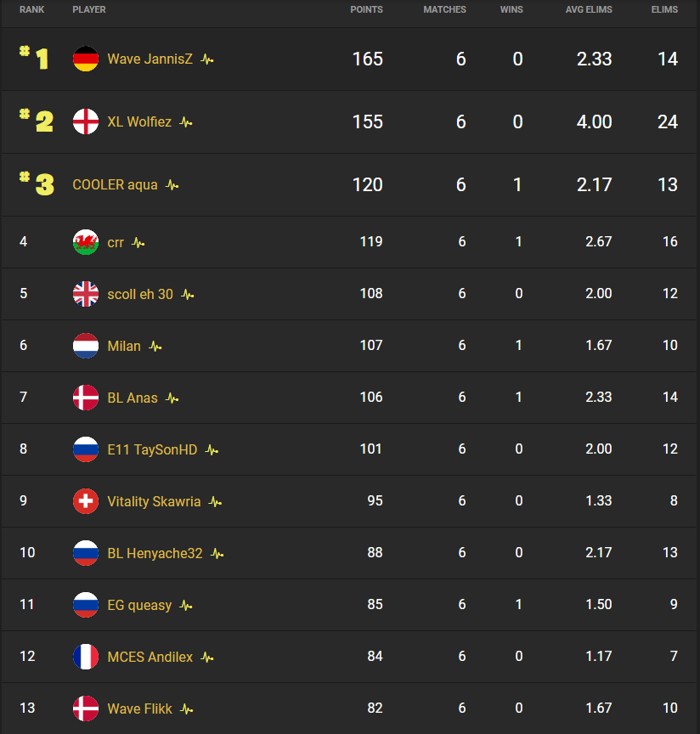The height and width of the screenshot is (734, 700).
Task: Click the Welsh flag beside crr
Action: click(x=86, y=242)
